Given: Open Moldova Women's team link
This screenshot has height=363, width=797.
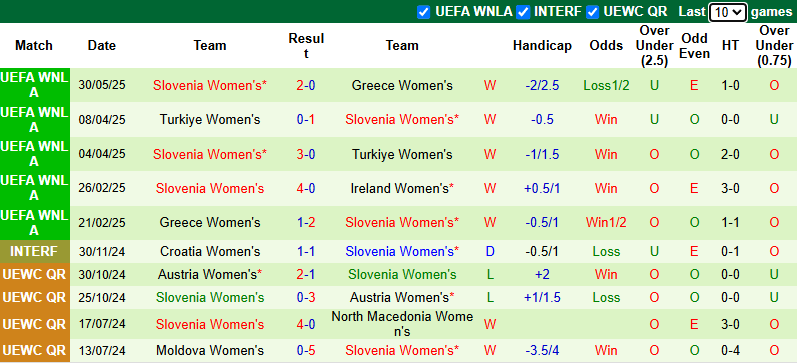Looking at the screenshot, I should 210,350.
